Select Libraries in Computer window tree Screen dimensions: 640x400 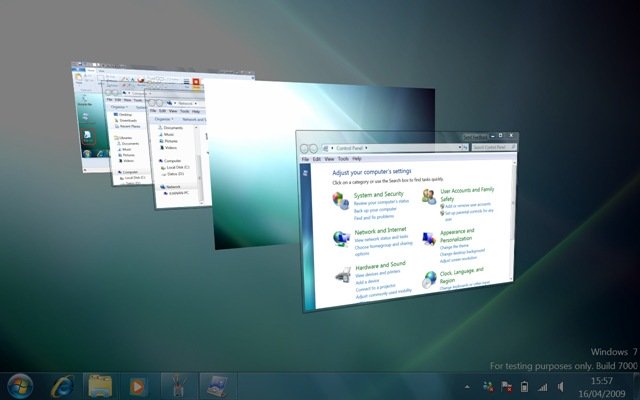(x=124, y=138)
